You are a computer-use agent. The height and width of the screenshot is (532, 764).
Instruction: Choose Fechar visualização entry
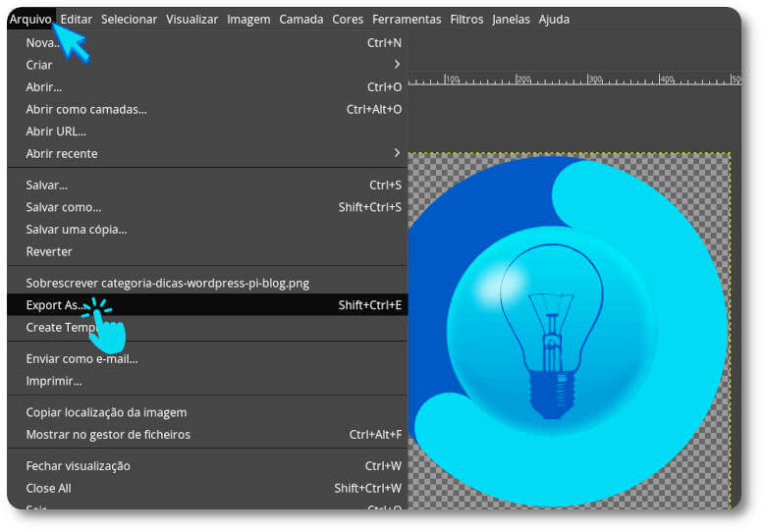point(207,466)
